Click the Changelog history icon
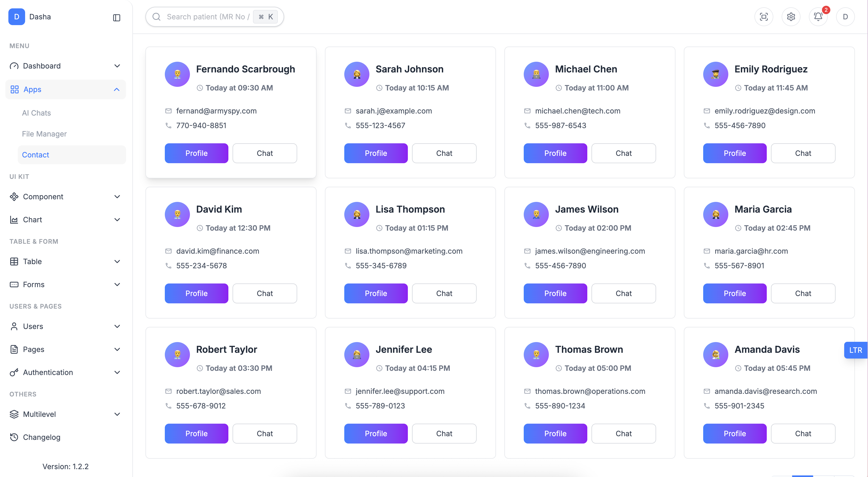868x477 pixels. coord(14,437)
